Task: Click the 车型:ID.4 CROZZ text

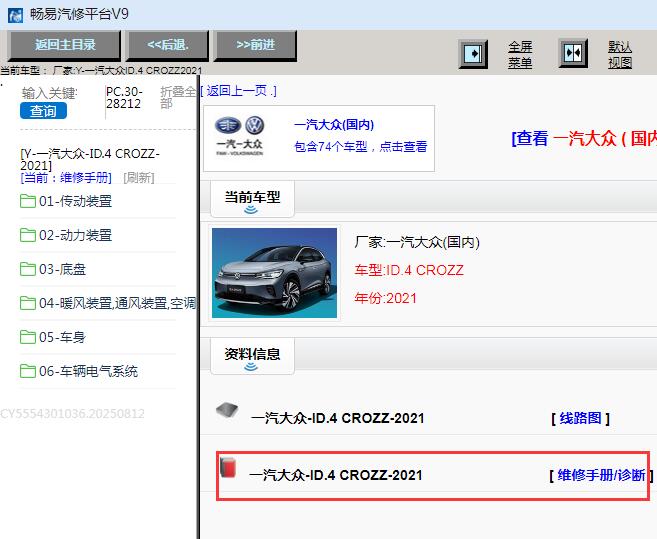Action: 409,270
